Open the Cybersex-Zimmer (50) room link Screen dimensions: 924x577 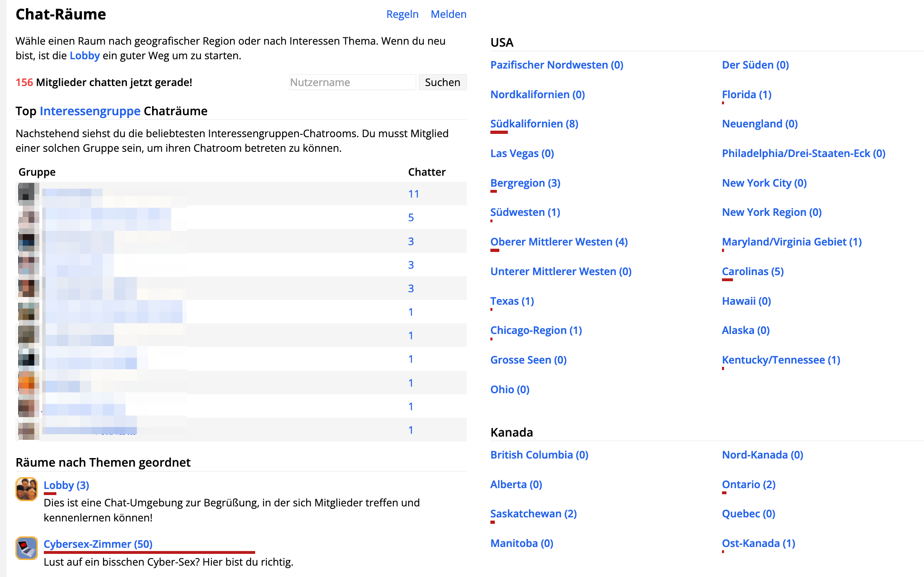(x=98, y=544)
